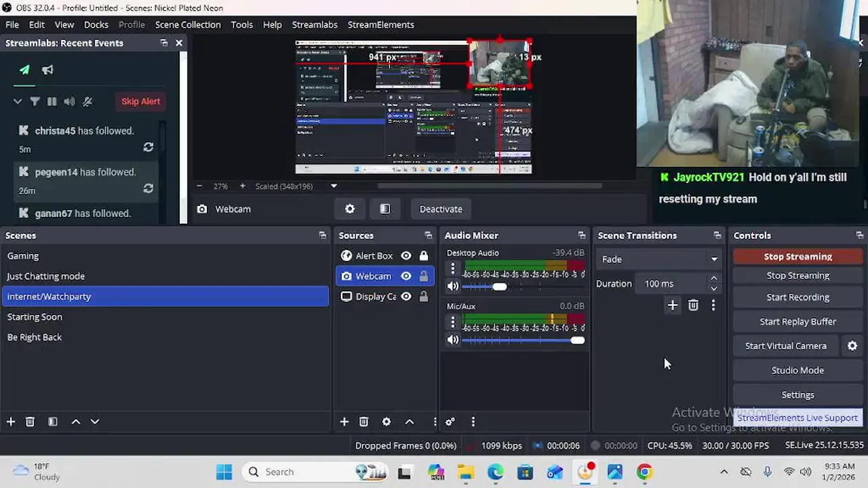Open Advanced Audio Properties gears
Viewport: 868px width, 488px height.
point(450,422)
